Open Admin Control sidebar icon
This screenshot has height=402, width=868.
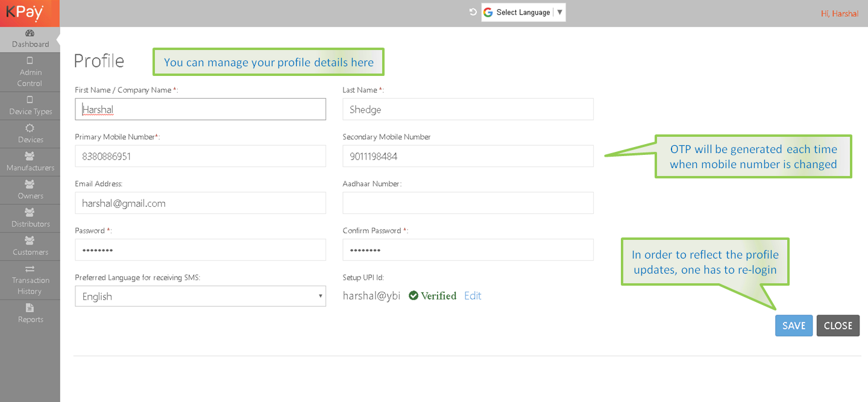[x=30, y=61]
